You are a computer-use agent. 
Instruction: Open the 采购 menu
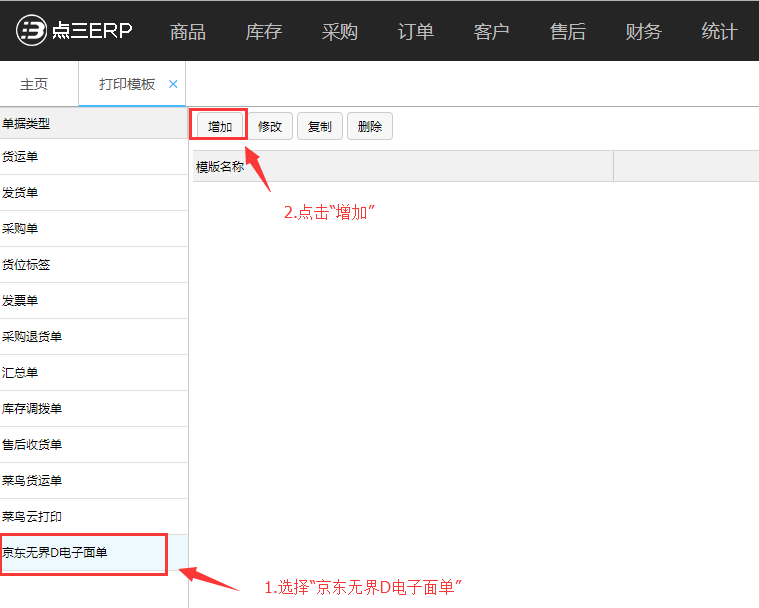(340, 32)
